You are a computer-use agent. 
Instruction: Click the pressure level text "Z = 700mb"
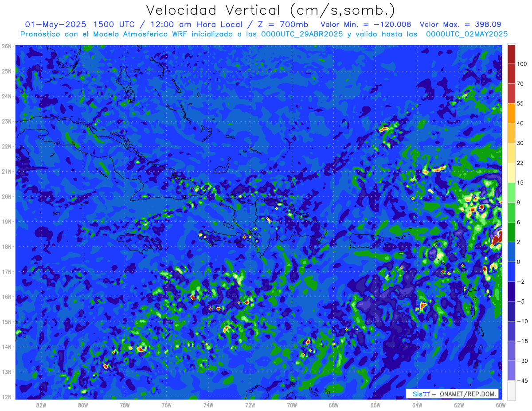point(283,24)
